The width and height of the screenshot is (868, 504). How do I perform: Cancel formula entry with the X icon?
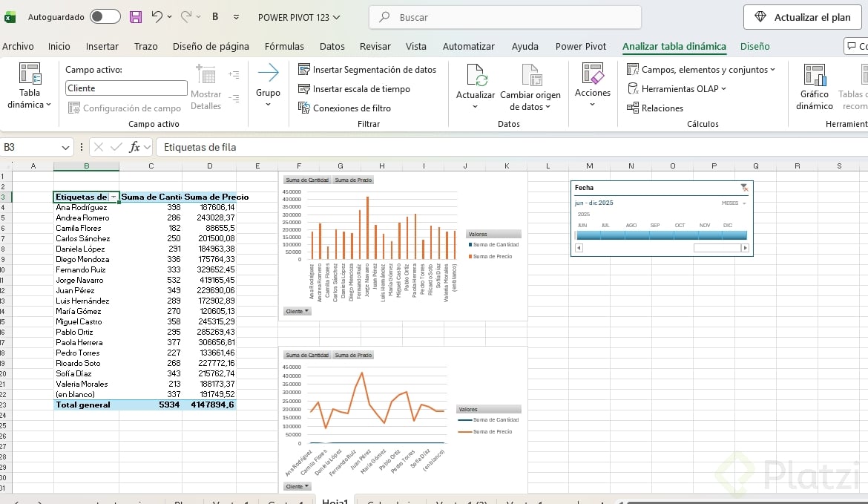tap(99, 147)
